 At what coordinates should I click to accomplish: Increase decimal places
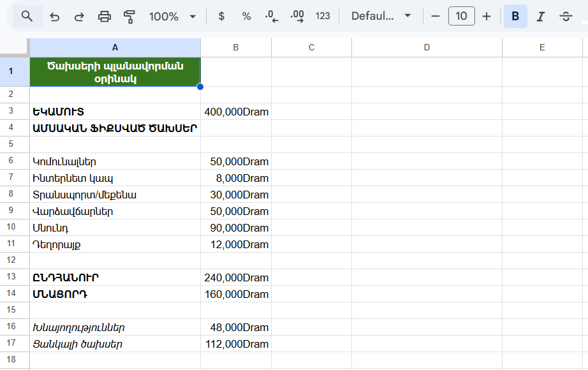coord(296,16)
